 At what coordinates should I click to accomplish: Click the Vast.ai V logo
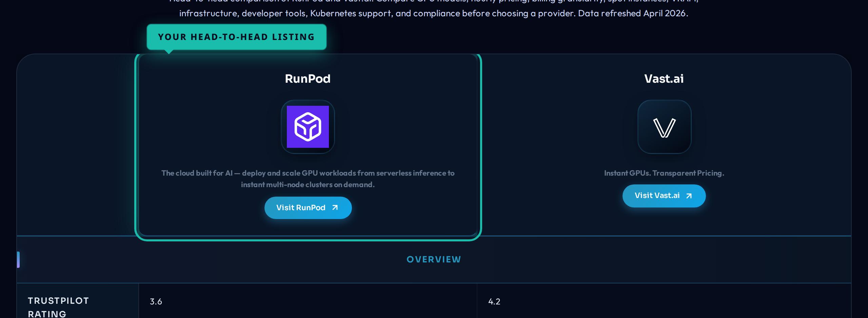point(665,127)
